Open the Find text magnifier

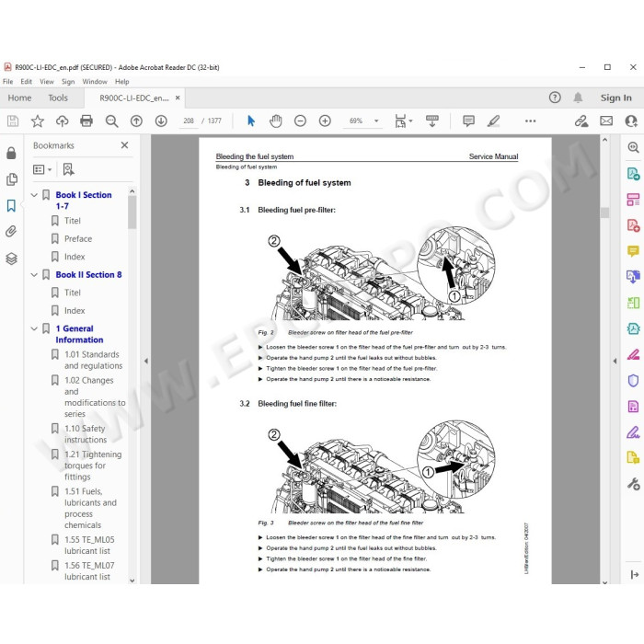tap(111, 121)
